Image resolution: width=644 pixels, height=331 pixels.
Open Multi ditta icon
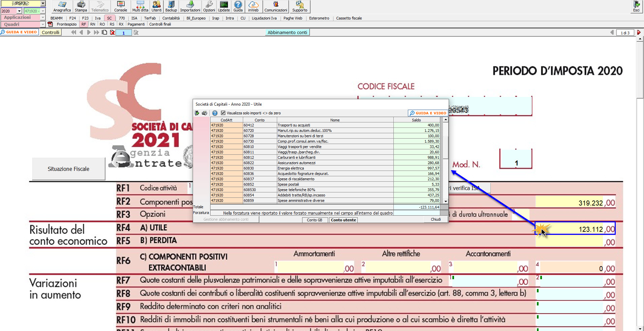click(140, 6)
